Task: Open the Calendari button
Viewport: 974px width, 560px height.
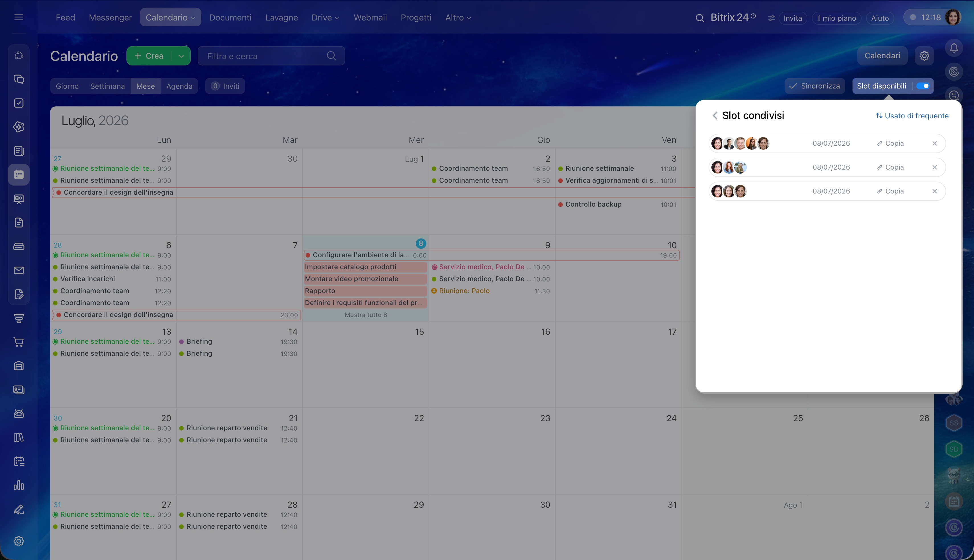Action: 882,56
